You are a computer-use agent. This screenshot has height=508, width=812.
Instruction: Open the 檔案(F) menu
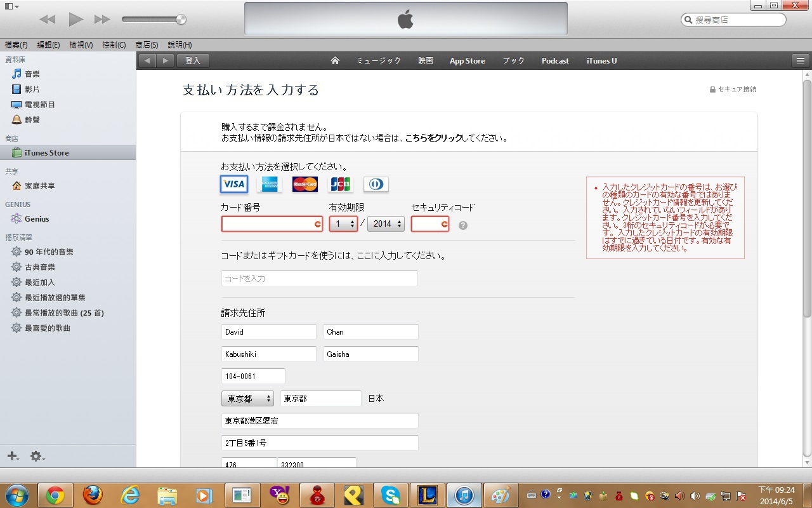(x=16, y=45)
